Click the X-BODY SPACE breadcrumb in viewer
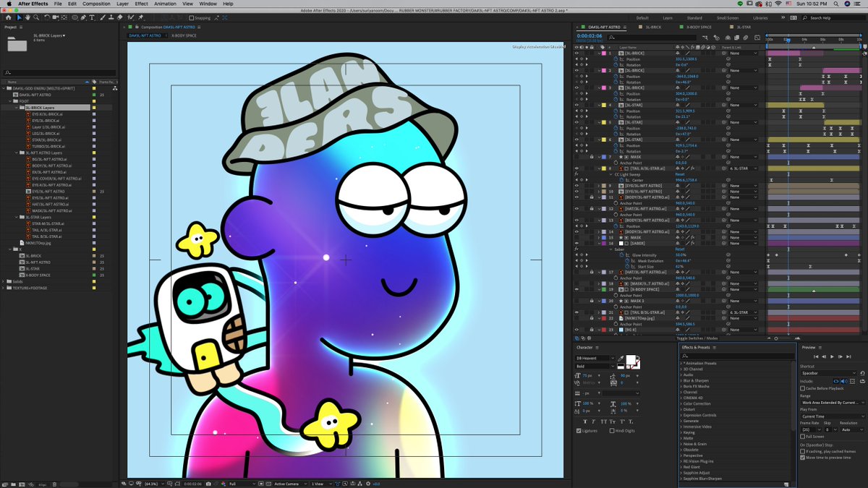This screenshot has width=868, height=488. pos(184,35)
